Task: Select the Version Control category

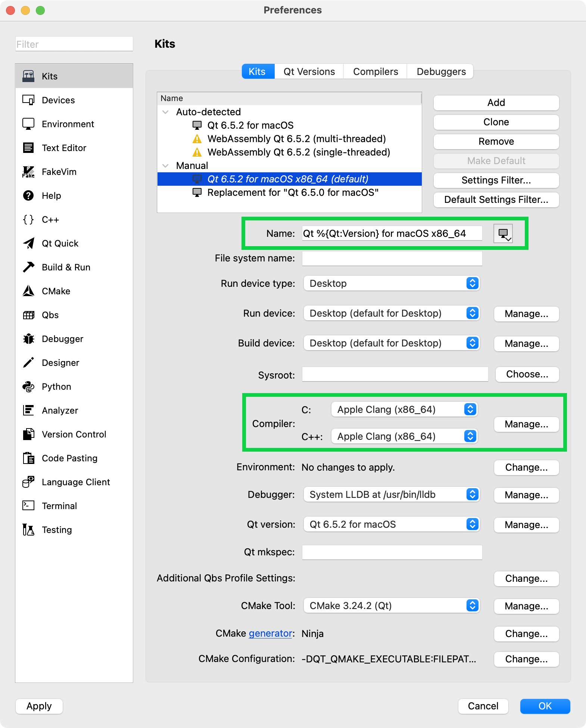Action: point(74,434)
